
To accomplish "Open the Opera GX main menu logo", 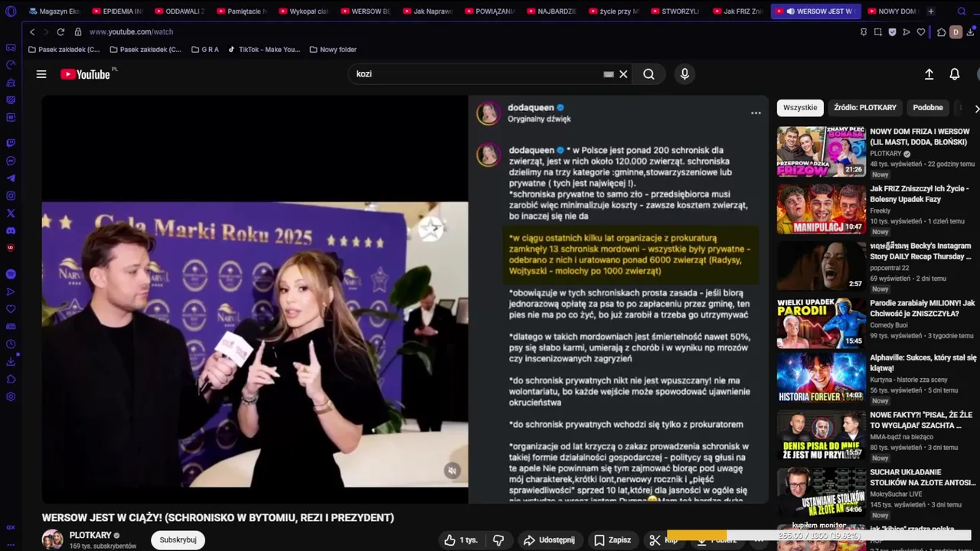I will (x=11, y=11).
